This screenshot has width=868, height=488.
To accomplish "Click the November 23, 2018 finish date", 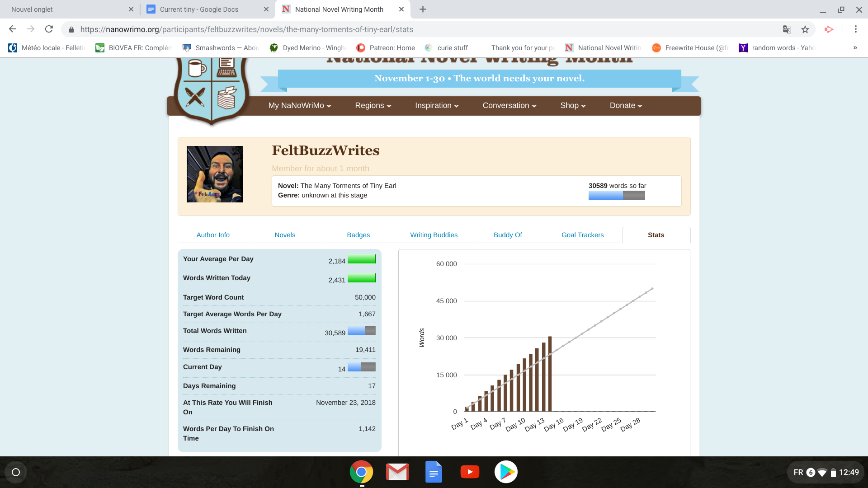I will [x=346, y=403].
